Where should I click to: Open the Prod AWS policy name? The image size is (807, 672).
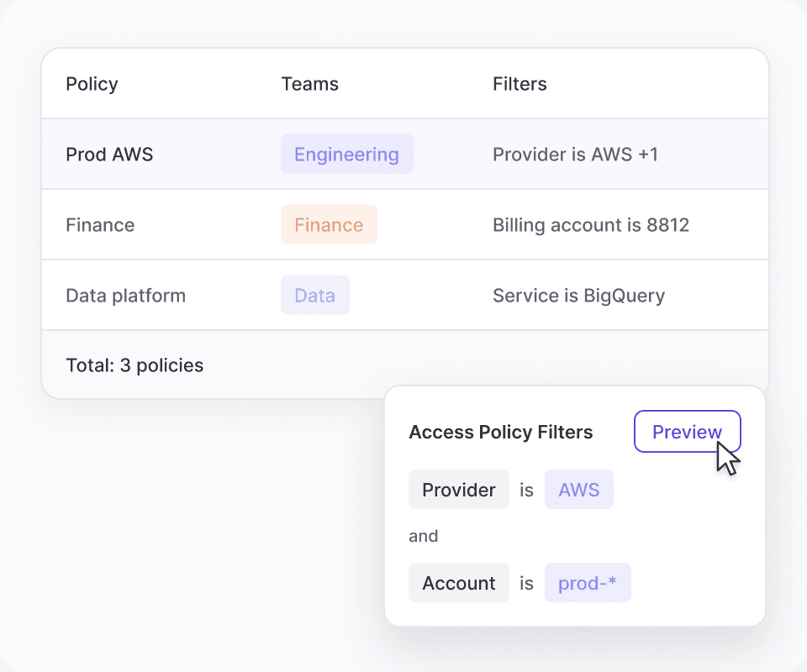109,155
